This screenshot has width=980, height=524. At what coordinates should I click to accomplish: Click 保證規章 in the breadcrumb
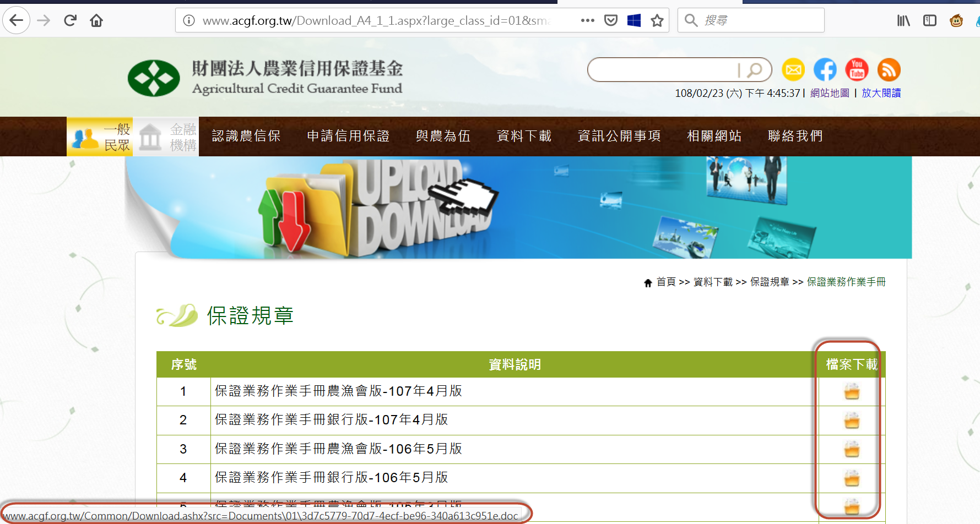pos(770,282)
